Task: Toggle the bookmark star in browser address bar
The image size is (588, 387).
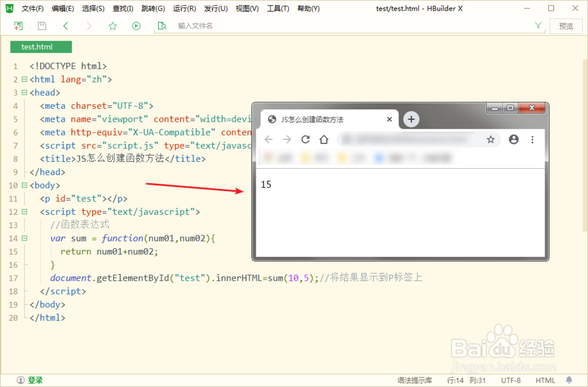Action: (491, 139)
